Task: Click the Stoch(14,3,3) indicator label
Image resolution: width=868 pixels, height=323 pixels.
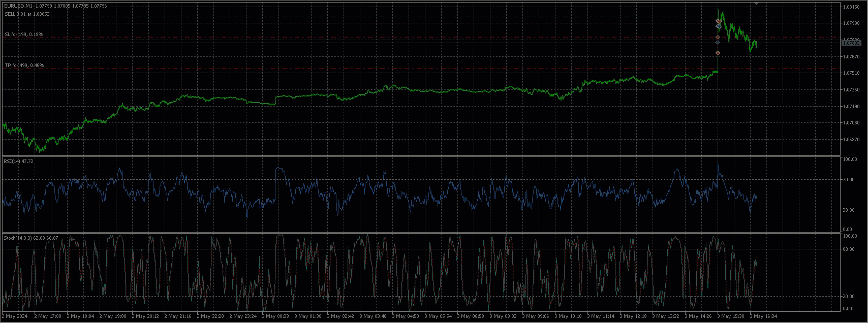Action: coord(30,238)
